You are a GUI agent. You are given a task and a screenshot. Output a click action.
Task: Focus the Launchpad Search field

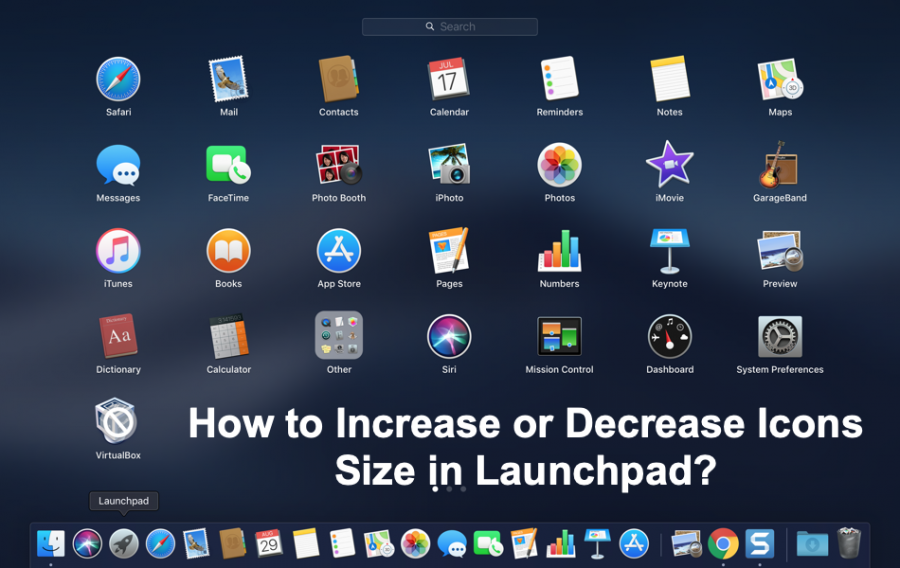[449, 26]
